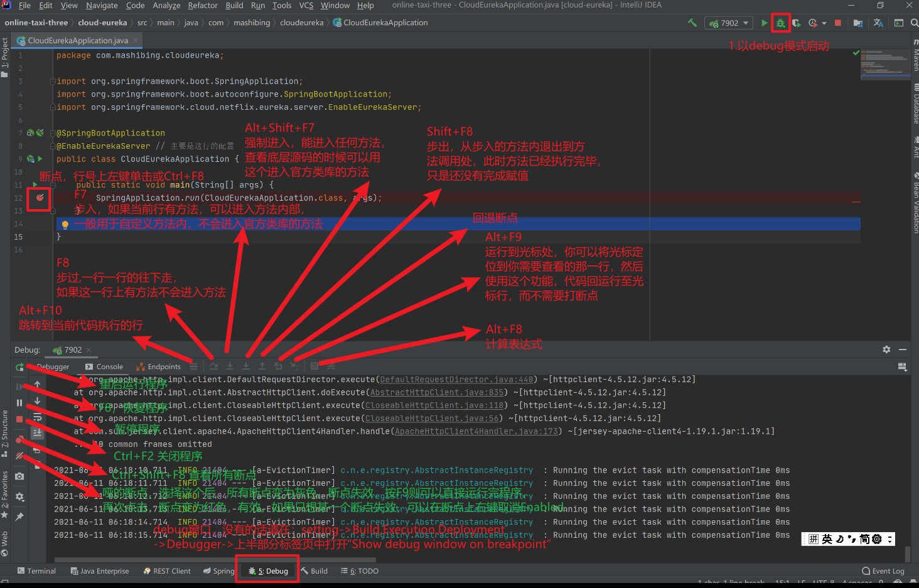Image resolution: width=919 pixels, height=588 pixels.
Task: Open the VCS menu
Action: [306, 6]
